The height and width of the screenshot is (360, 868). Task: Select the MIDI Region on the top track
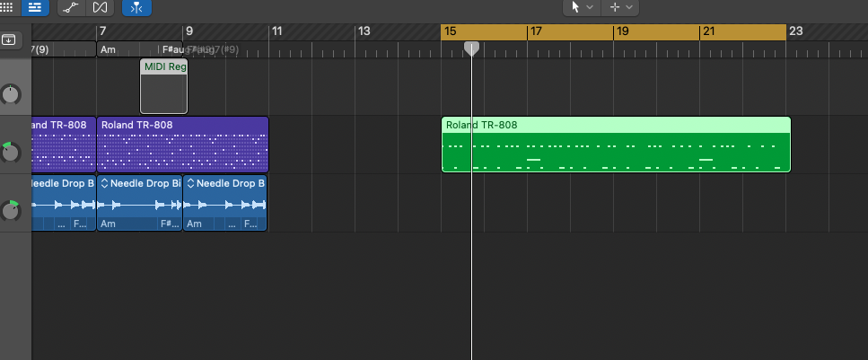(x=164, y=86)
